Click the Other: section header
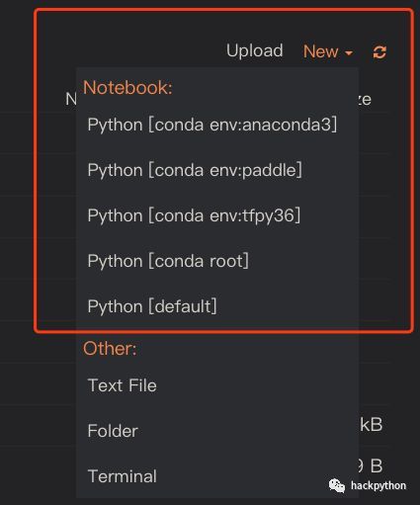The image size is (420, 505). click(x=110, y=348)
